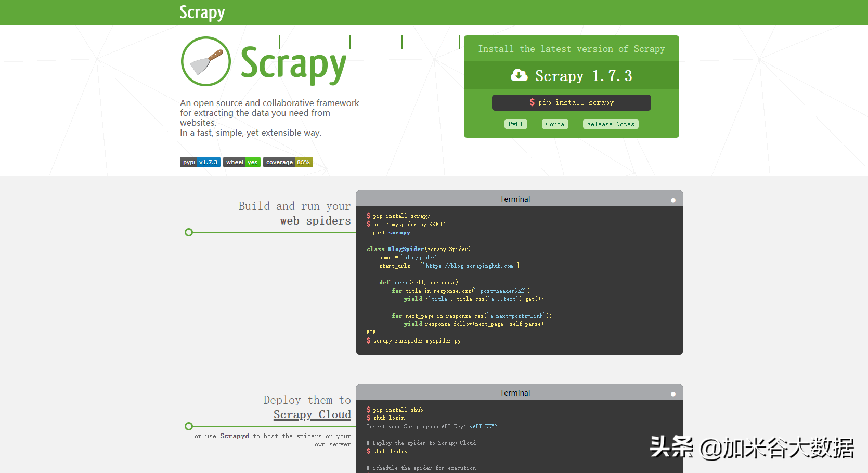Click the white dot in the second Terminal title bar
This screenshot has height=473, width=868.
coord(673,394)
